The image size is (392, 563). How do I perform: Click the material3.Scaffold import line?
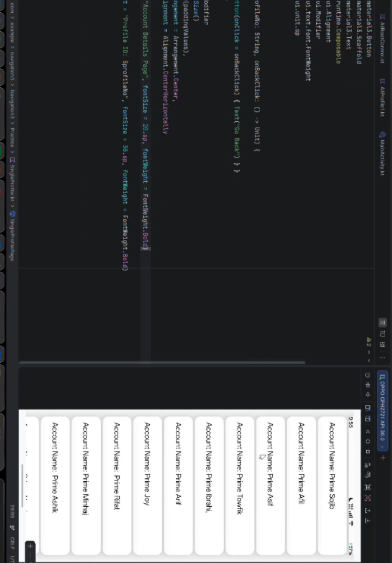point(359,32)
